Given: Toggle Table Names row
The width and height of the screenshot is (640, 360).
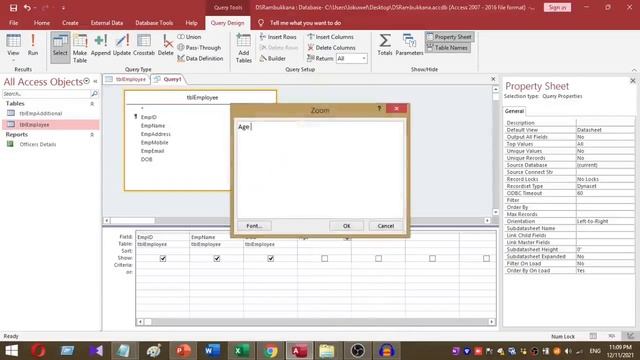Looking at the screenshot, I should point(448,48).
